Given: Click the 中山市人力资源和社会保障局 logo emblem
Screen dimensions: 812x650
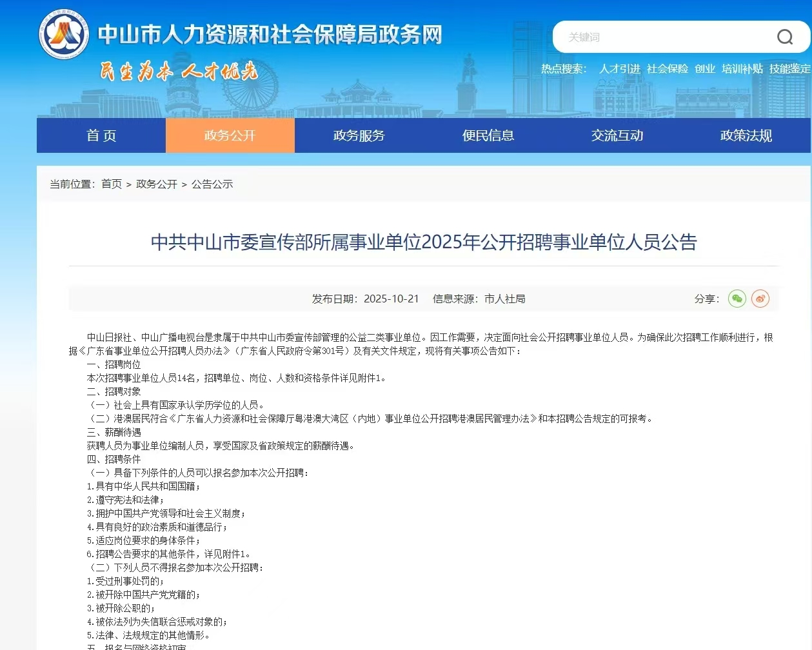Looking at the screenshot, I should (x=64, y=35).
